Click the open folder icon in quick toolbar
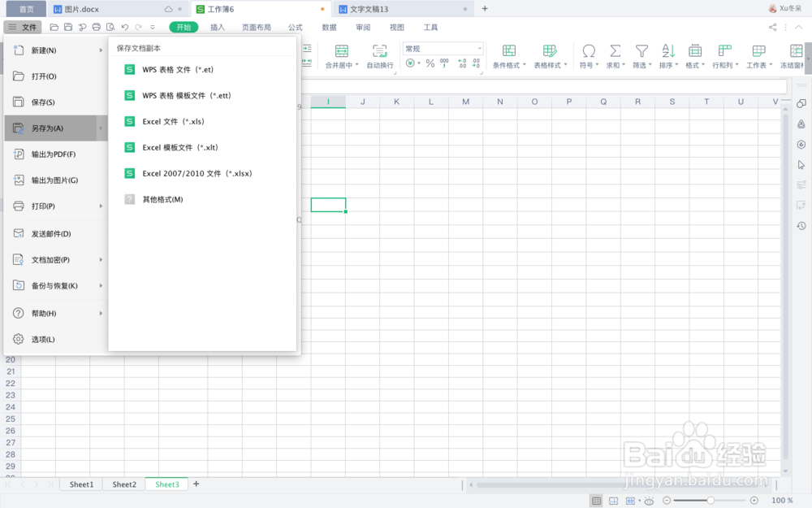Viewport: 812px width, 508px height. [x=54, y=27]
